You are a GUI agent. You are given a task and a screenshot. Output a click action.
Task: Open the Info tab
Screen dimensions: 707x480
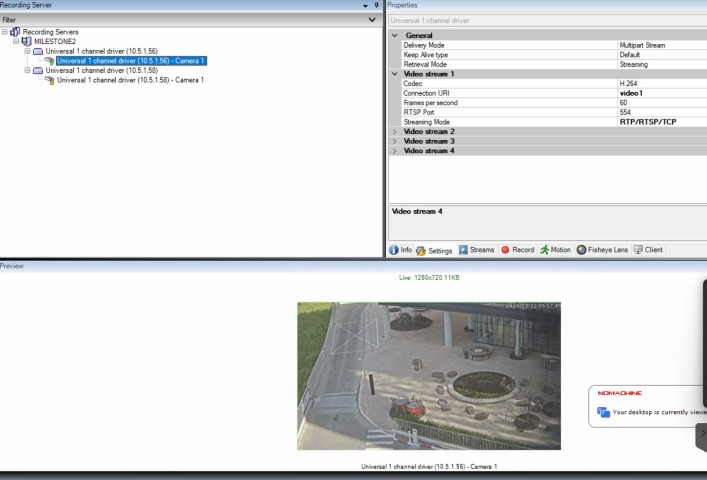[400, 250]
